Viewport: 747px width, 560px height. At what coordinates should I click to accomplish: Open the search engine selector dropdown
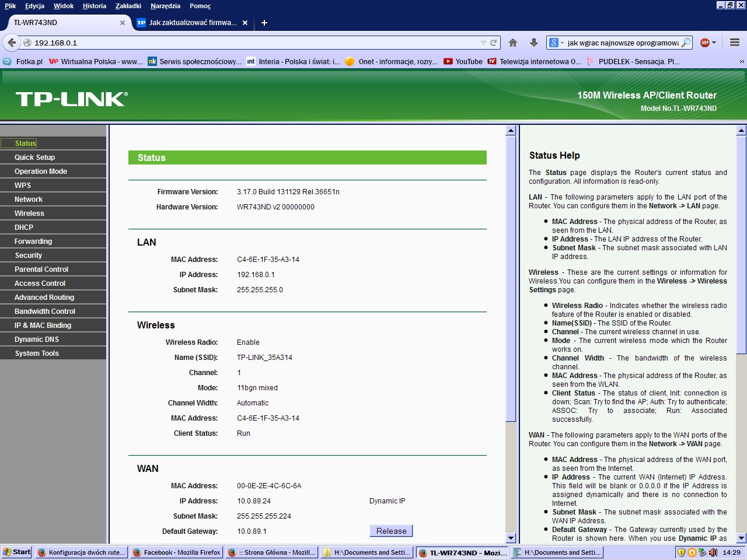pyautogui.click(x=556, y=43)
